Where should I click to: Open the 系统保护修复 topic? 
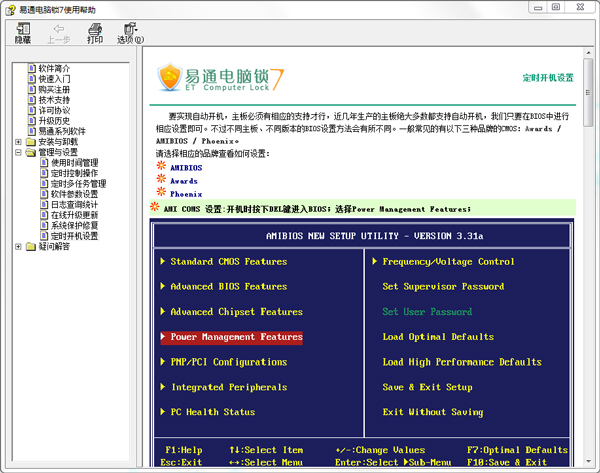[x=75, y=225]
